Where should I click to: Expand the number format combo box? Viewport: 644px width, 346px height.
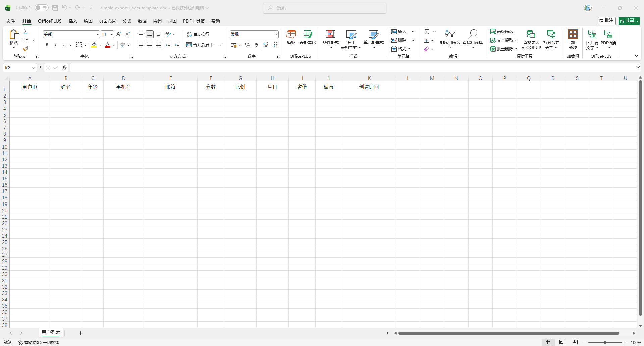click(x=276, y=34)
